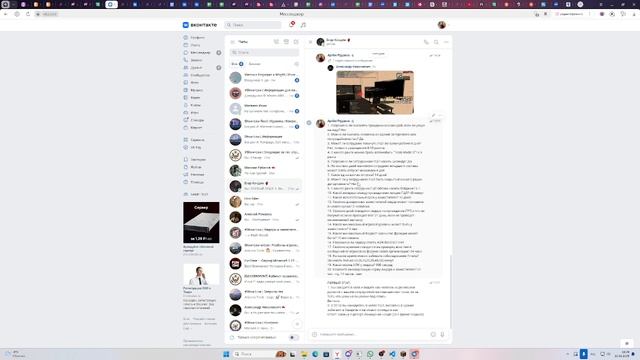Open Stickers in the left sidebar
Viewport: 640px width, 360px height.
194,120
